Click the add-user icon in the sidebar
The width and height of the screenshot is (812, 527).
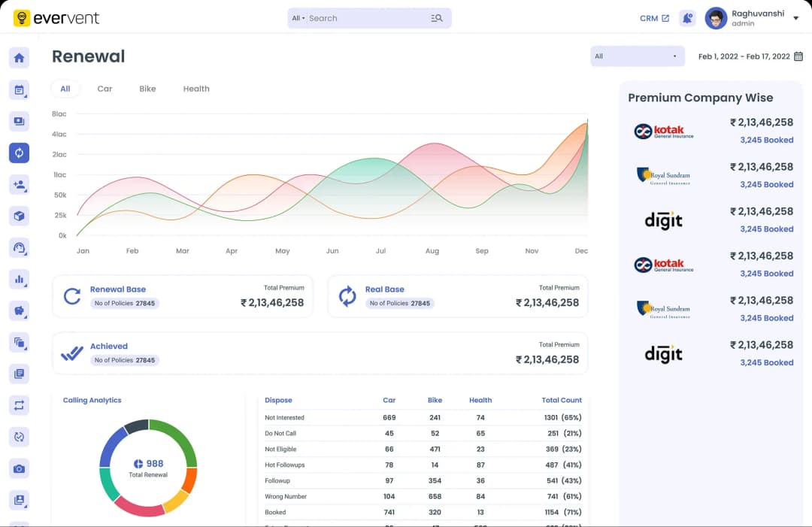(19, 184)
